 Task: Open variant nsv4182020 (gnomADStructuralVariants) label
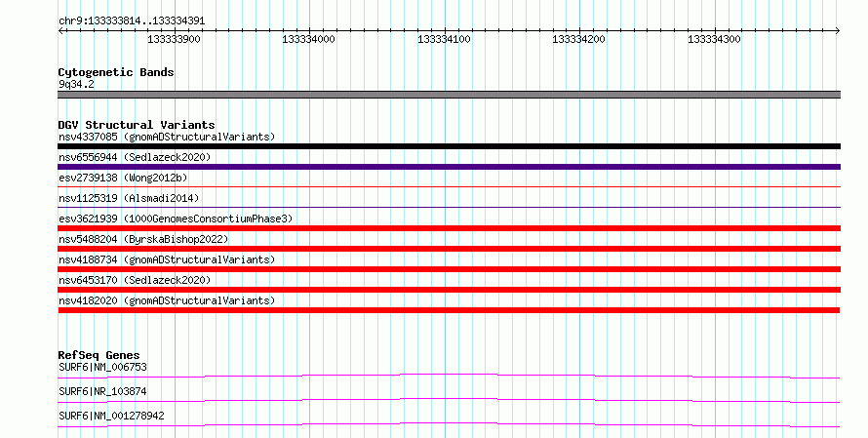[167, 300]
